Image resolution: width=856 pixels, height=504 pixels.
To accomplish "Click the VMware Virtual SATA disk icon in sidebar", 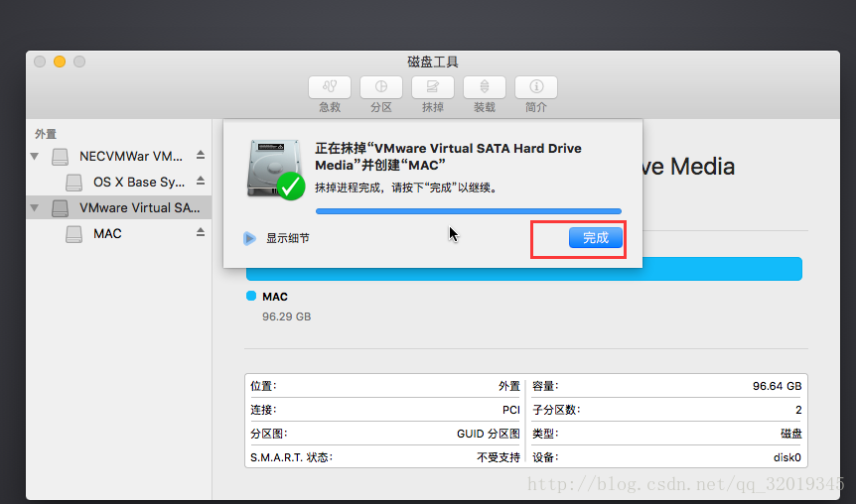I will click(60, 207).
